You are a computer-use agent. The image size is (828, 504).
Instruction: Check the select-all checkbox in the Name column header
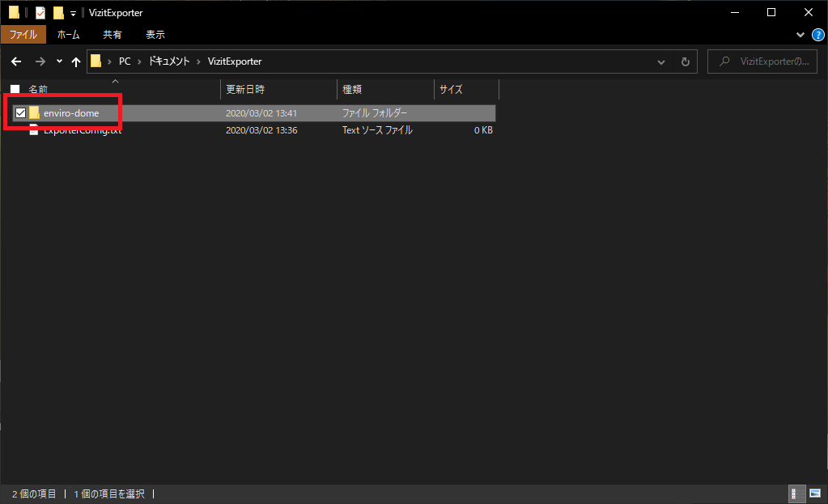tap(14, 89)
